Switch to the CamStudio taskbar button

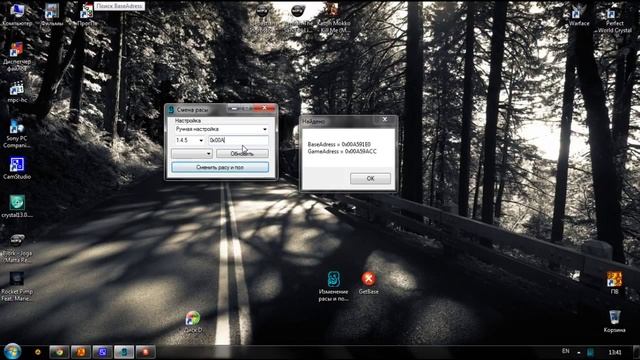[x=102, y=352]
